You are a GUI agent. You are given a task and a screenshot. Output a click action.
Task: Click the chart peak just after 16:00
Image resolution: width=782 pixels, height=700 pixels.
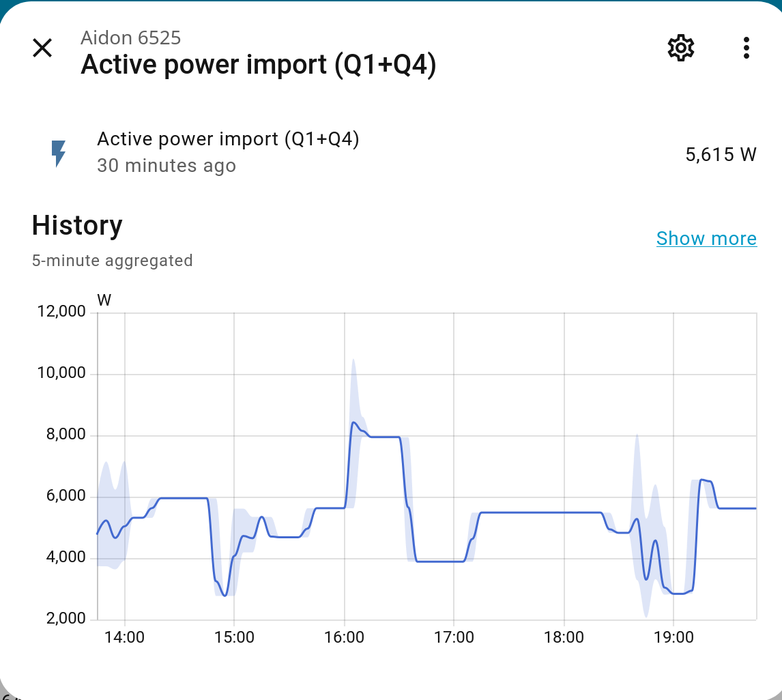click(353, 423)
